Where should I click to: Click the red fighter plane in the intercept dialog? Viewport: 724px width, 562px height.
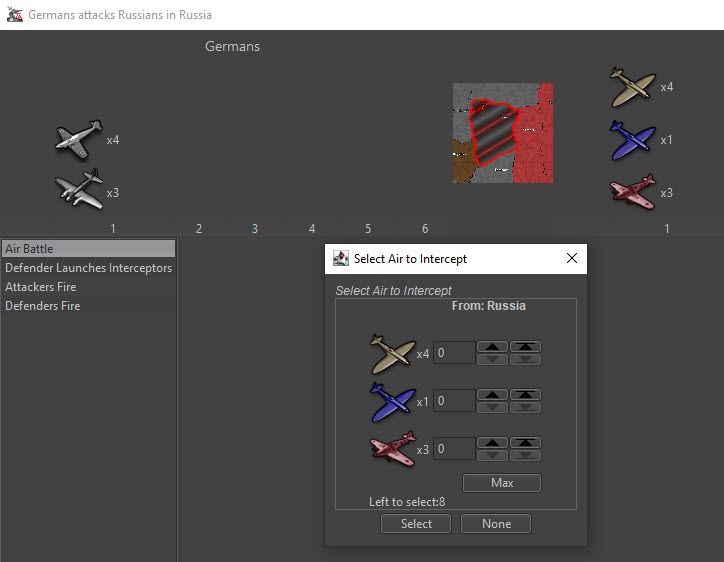(x=392, y=449)
